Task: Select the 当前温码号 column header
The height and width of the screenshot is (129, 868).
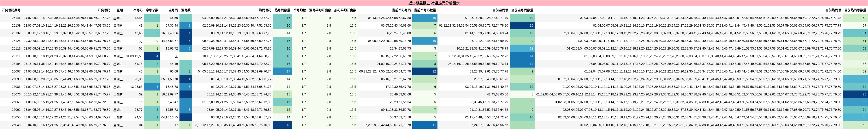Action: 500,10
